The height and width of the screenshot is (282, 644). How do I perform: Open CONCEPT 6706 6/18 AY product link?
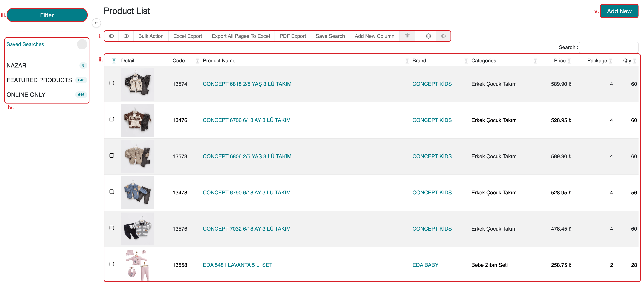point(246,120)
